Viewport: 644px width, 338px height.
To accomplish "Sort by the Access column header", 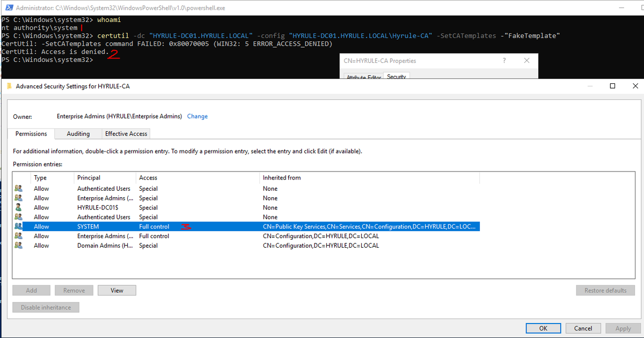I will click(197, 177).
